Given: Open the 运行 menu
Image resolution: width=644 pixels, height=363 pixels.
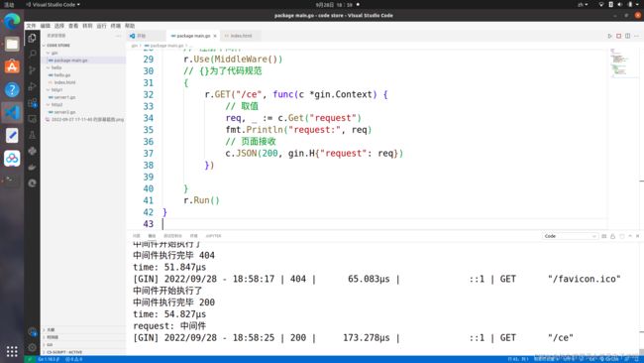Looking at the screenshot, I should tap(101, 26).
